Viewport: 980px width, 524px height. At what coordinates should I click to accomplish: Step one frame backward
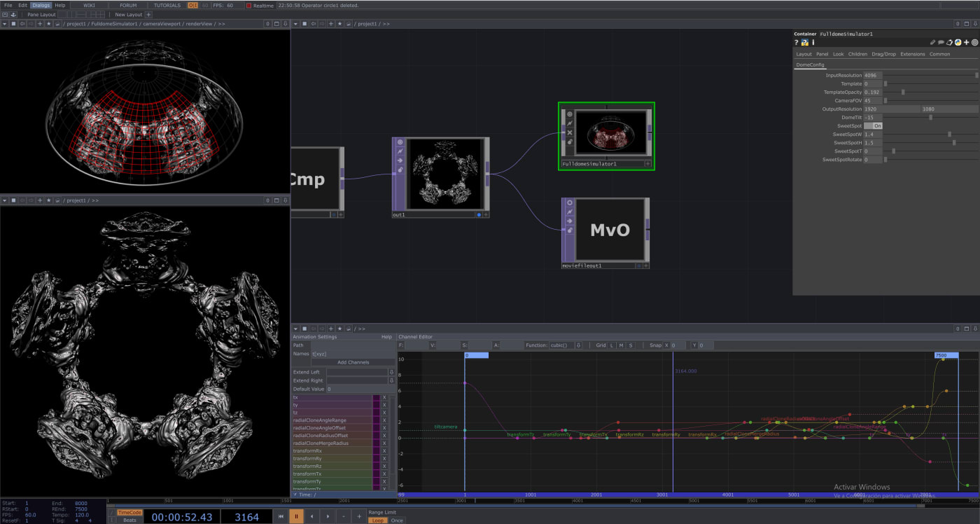coord(311,517)
